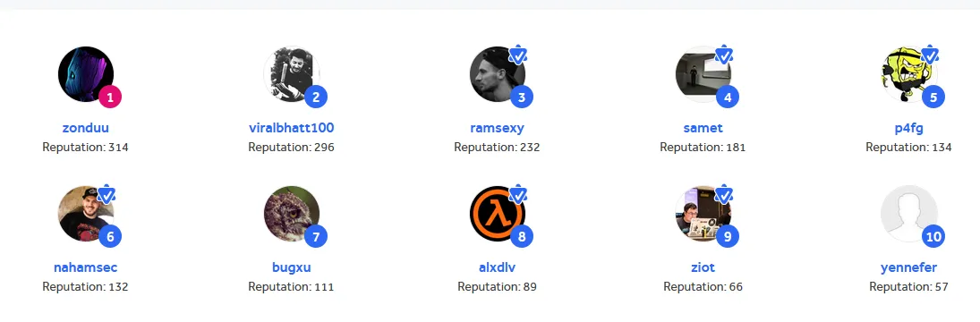Click the alxdlv lambda logo avatar
980x322 pixels.
point(497,214)
